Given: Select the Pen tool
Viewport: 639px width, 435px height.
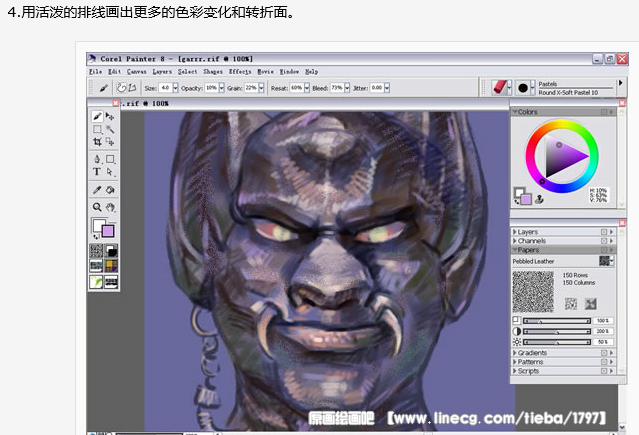Looking at the screenshot, I should coord(97,159).
